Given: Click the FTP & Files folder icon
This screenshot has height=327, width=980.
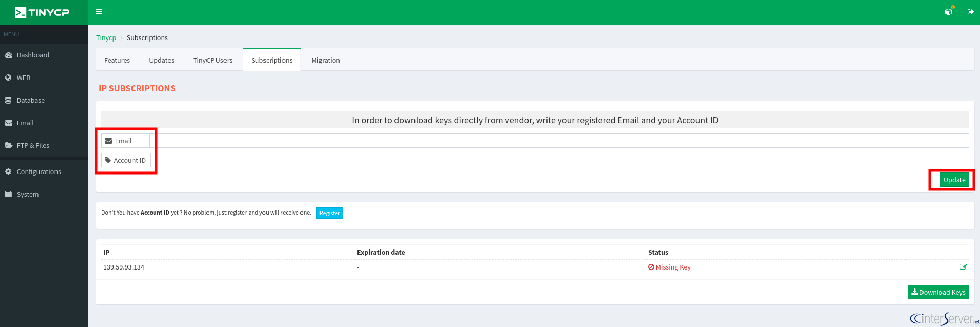Looking at the screenshot, I should coord(8,145).
